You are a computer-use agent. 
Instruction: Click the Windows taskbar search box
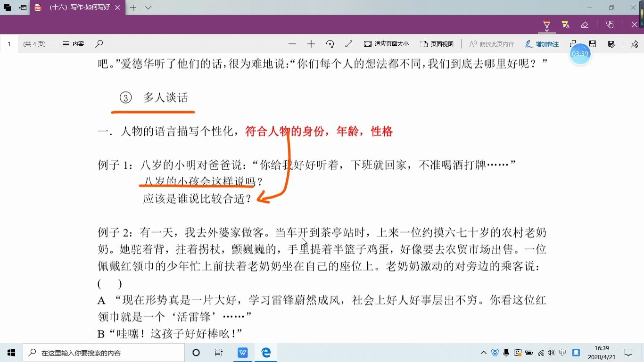[x=104, y=353]
